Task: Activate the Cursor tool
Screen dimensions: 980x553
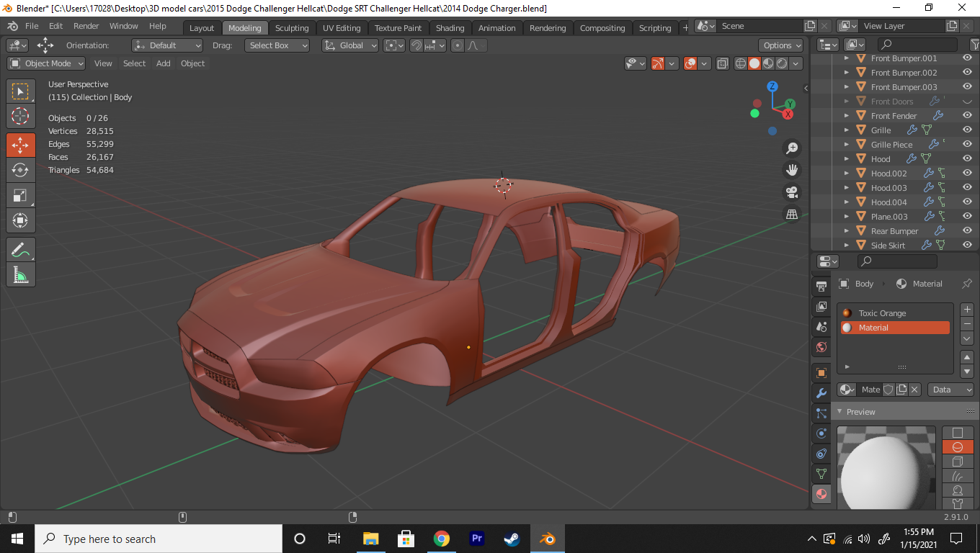Action: click(20, 117)
